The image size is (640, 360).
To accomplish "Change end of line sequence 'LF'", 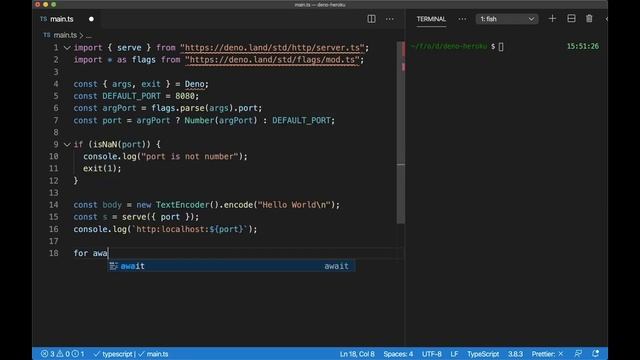I will pos(454,354).
